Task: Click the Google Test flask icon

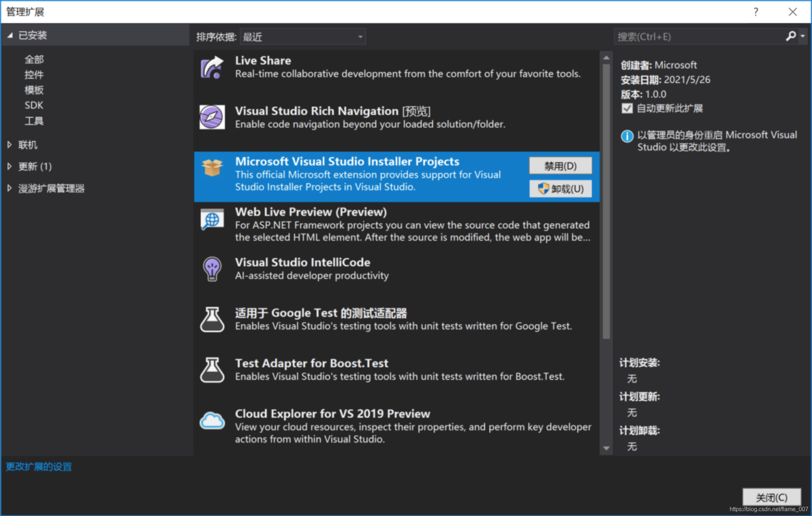Action: (x=212, y=319)
